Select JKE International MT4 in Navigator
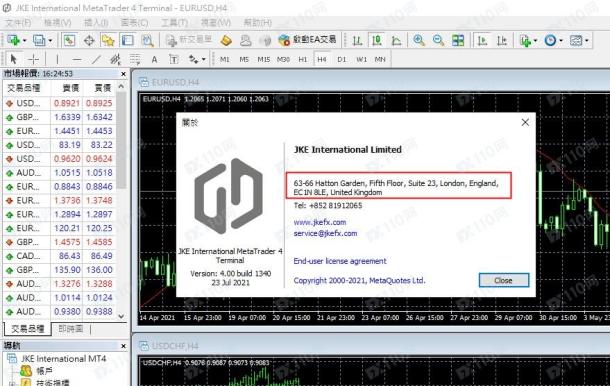This screenshot has height=386, width=610. (x=63, y=358)
